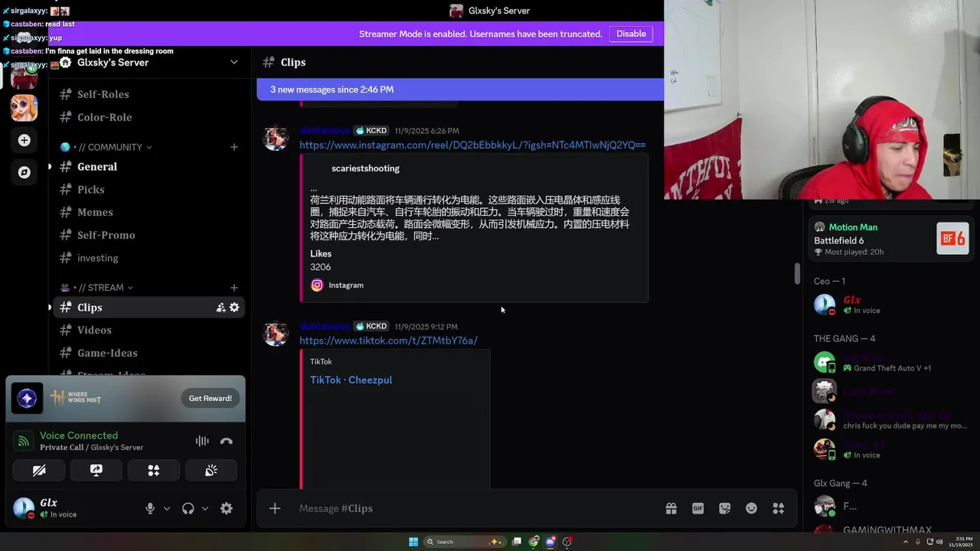The width and height of the screenshot is (980, 551).
Task: Click scariestshooting embed author
Action: pyautogui.click(x=365, y=168)
